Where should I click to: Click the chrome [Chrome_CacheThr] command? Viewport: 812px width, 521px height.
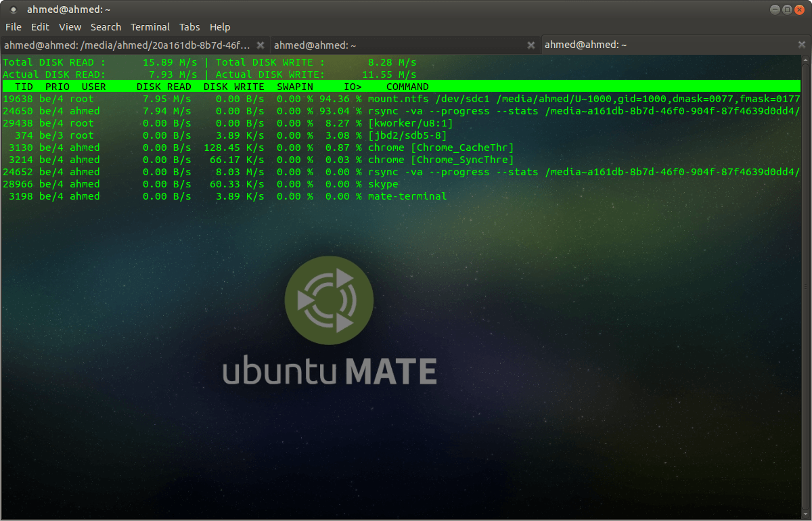coord(441,148)
